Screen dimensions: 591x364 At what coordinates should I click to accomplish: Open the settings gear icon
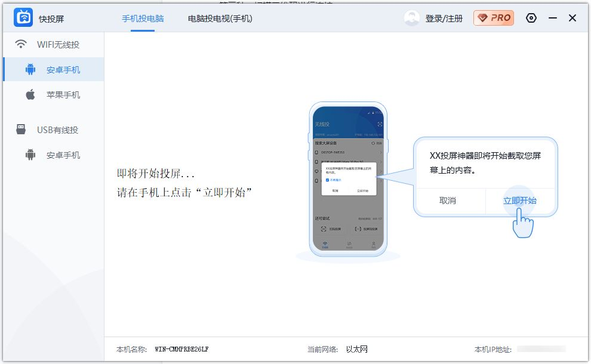(531, 18)
